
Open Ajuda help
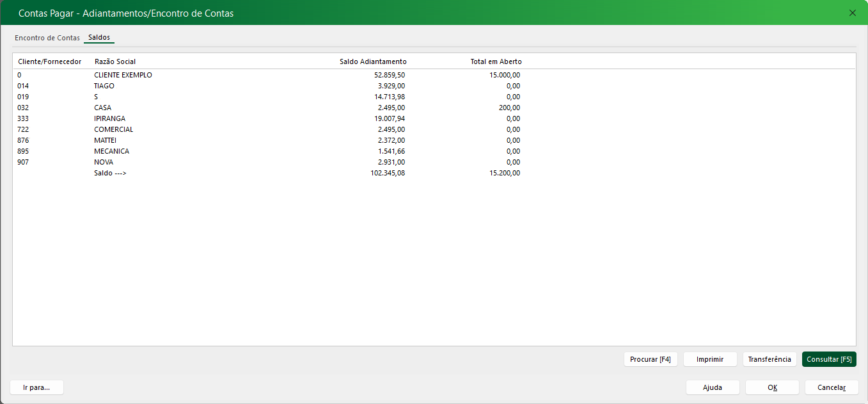(x=713, y=387)
